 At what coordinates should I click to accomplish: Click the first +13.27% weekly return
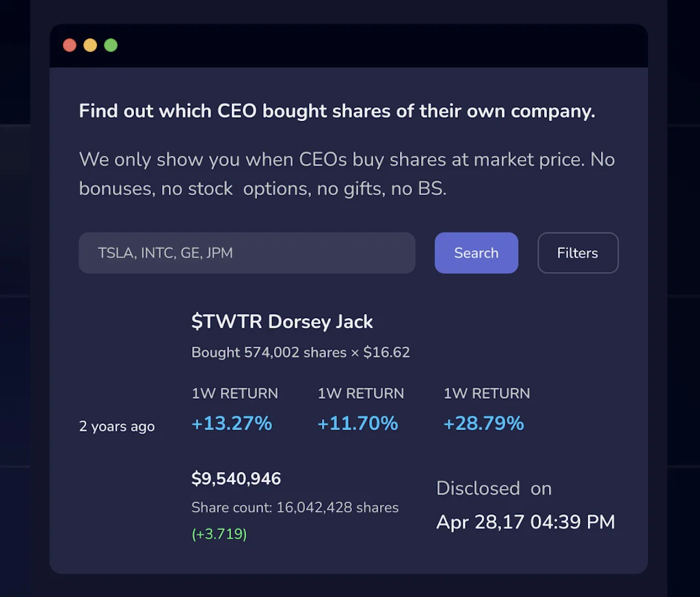pos(232,423)
